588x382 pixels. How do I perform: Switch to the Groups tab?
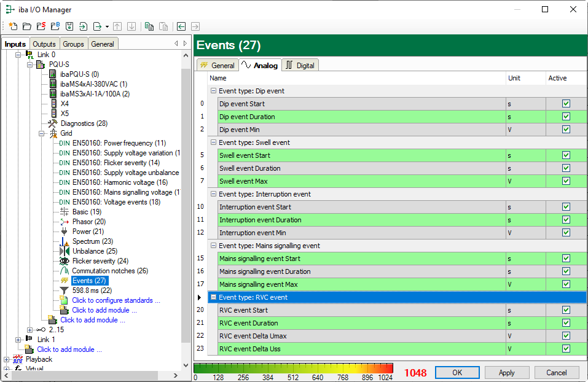pos(74,44)
